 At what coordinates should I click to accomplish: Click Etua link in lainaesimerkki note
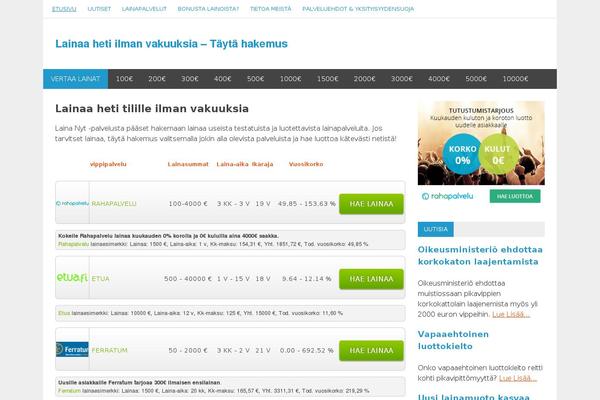[x=64, y=313]
